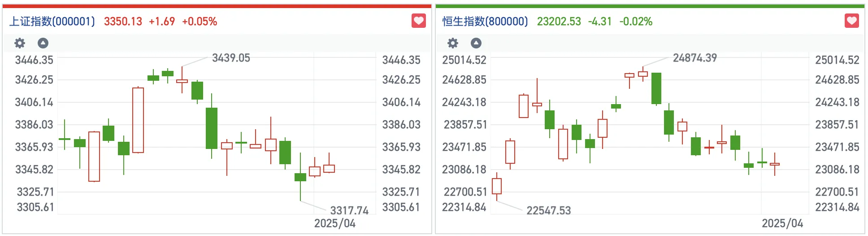Screen dimensions: 868x236
Task: Toggle favorite heart on 恒生指数 panel
Action: [851, 21]
